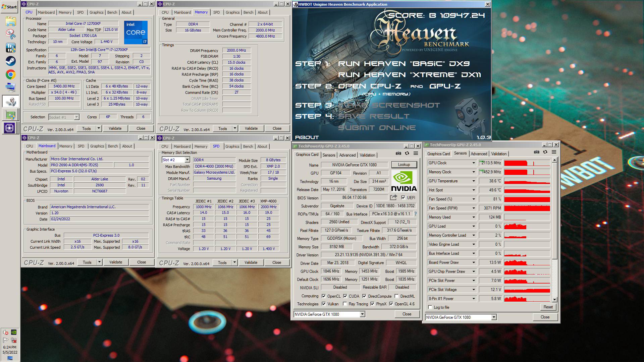Click Validate in CPU-Z Memory window
The image size is (644, 362).
(251, 128)
